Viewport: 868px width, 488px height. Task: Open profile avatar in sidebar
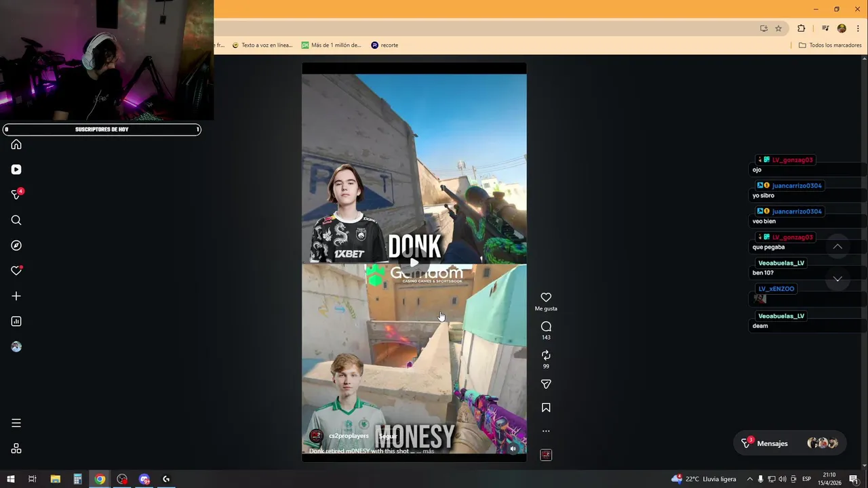pyautogui.click(x=16, y=346)
